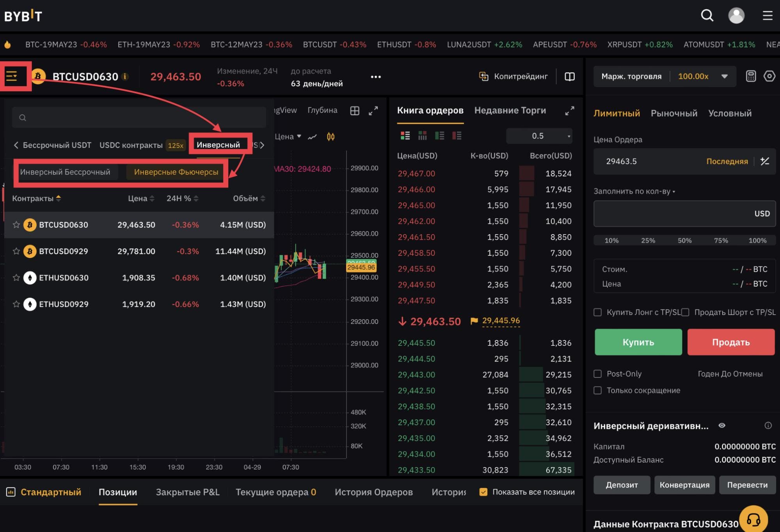Image resolution: width=780 pixels, height=532 pixels.
Task: Open the support headset chat button
Action: pos(753,519)
